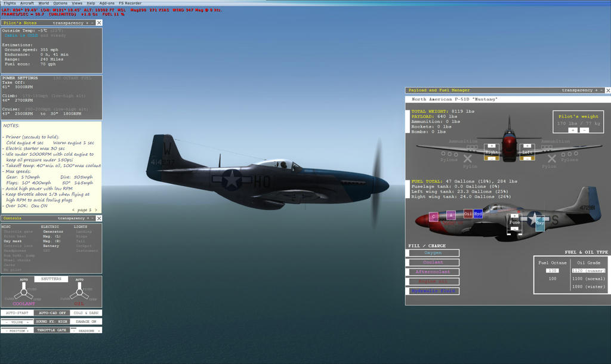This screenshot has width=611, height=364.
Task: Increase Right wing tank fuel with plus
Action: (x=492, y=146)
